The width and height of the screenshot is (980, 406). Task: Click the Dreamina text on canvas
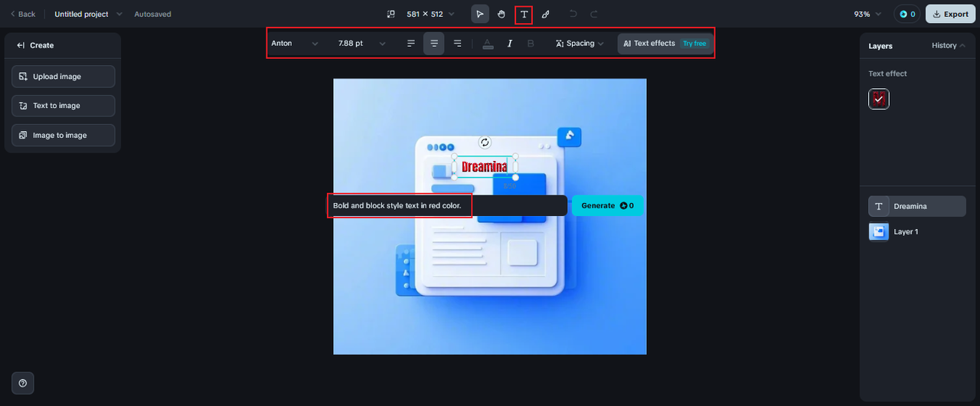485,166
